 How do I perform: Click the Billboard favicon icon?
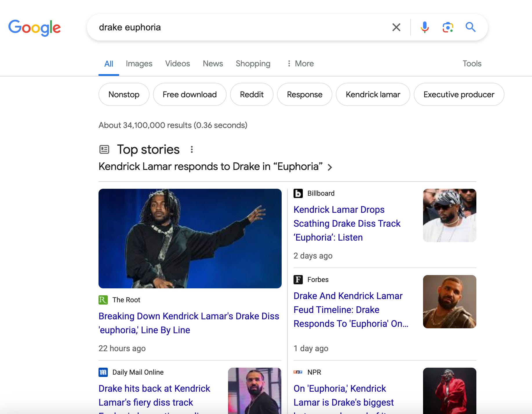pyautogui.click(x=298, y=193)
